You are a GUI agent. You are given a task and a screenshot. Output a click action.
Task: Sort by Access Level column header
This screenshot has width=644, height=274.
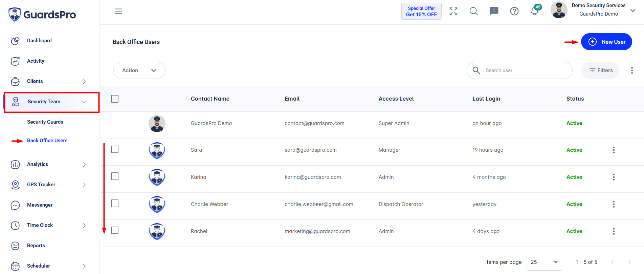(x=396, y=99)
